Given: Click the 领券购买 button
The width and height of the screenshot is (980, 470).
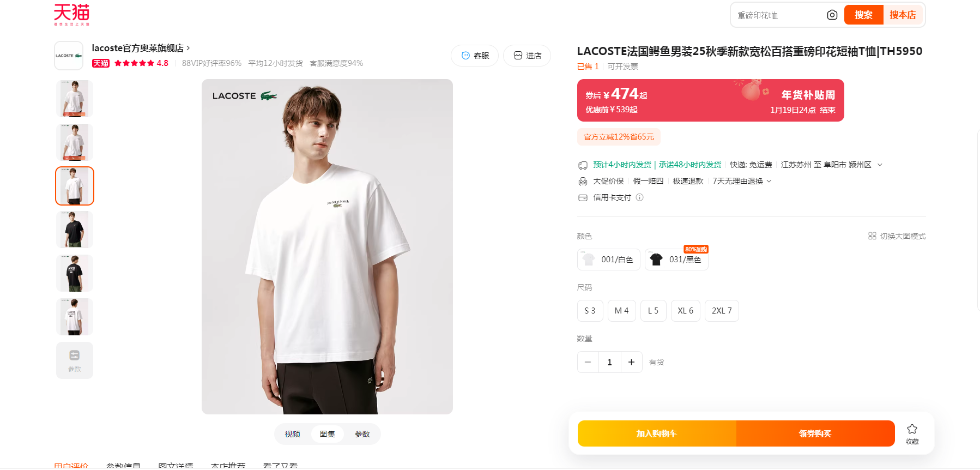Looking at the screenshot, I should pos(815,433).
